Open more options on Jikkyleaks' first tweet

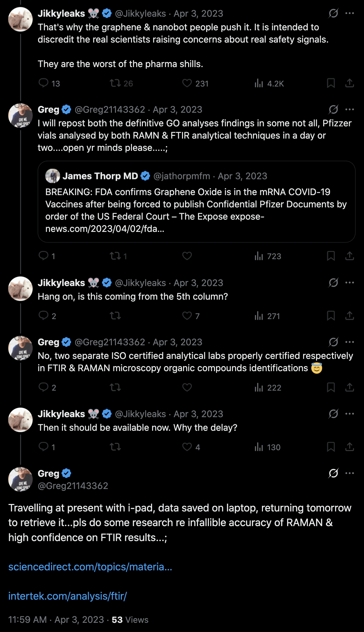coord(349,13)
